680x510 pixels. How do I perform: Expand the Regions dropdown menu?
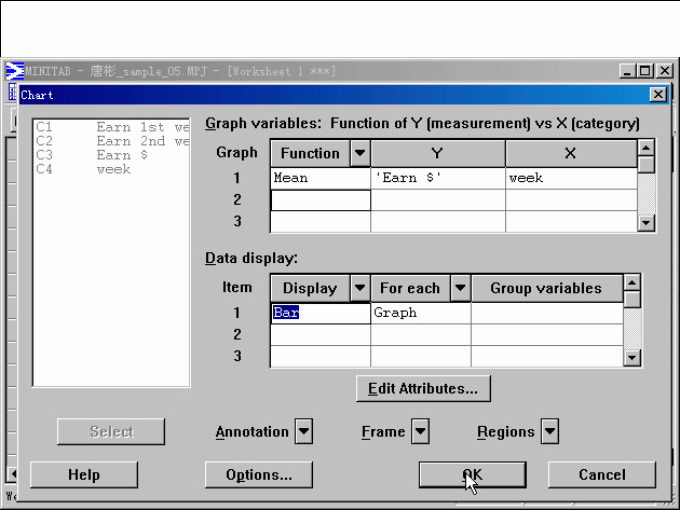click(549, 432)
